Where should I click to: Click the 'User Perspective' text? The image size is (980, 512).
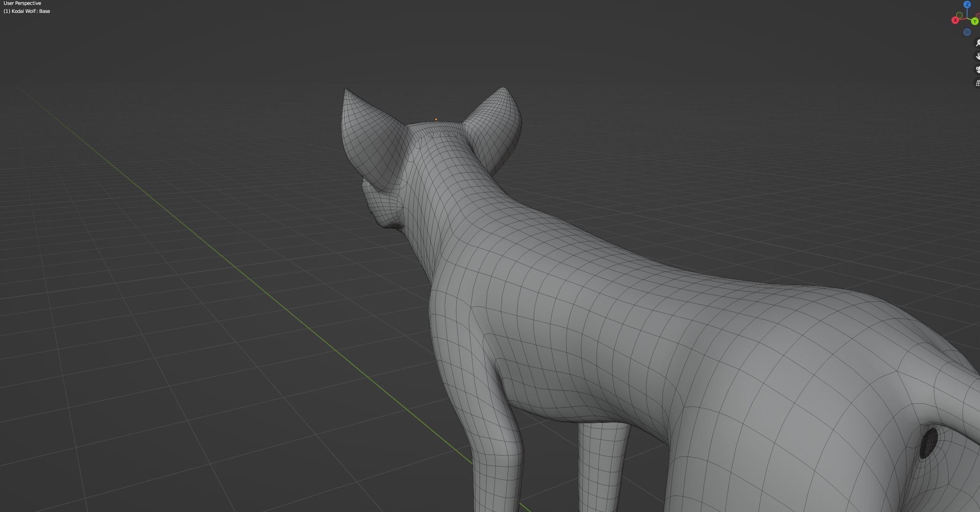coord(22,3)
